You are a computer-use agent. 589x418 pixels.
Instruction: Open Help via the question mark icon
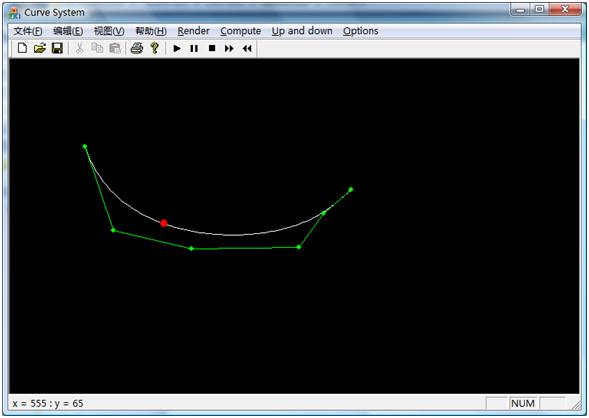click(x=154, y=48)
